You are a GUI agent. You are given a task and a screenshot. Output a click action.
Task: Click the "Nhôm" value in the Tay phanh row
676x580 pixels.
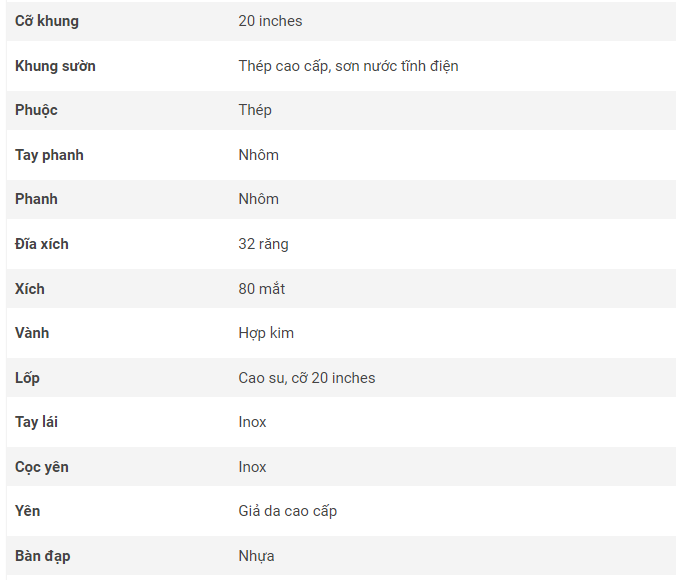click(258, 155)
